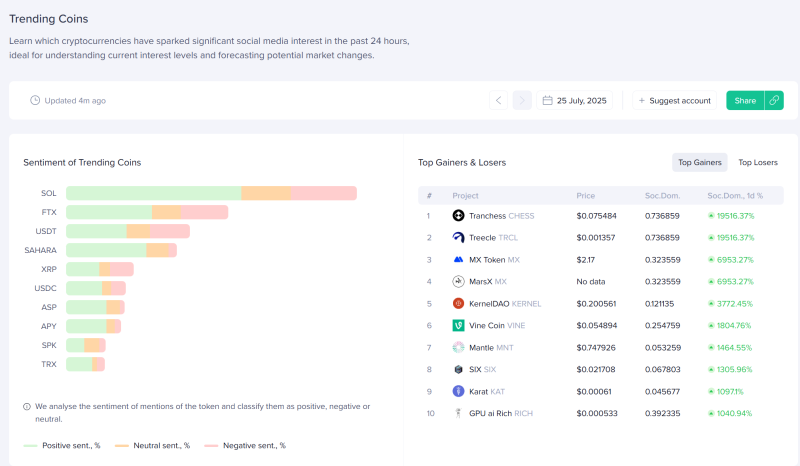The width and height of the screenshot is (800, 466).
Task: Click the sentiment info circle icon
Action: (x=27, y=407)
